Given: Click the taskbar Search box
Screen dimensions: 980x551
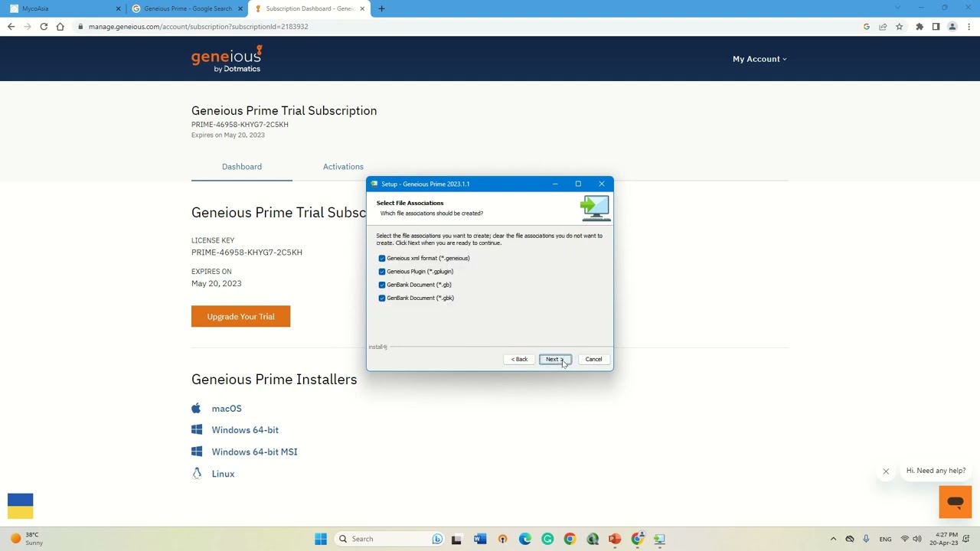Looking at the screenshot, I should click(x=390, y=539).
